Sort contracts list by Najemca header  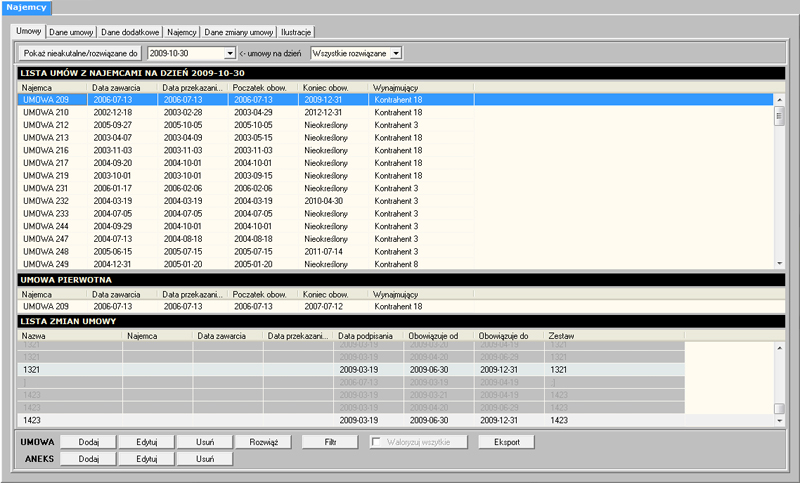click(53, 88)
